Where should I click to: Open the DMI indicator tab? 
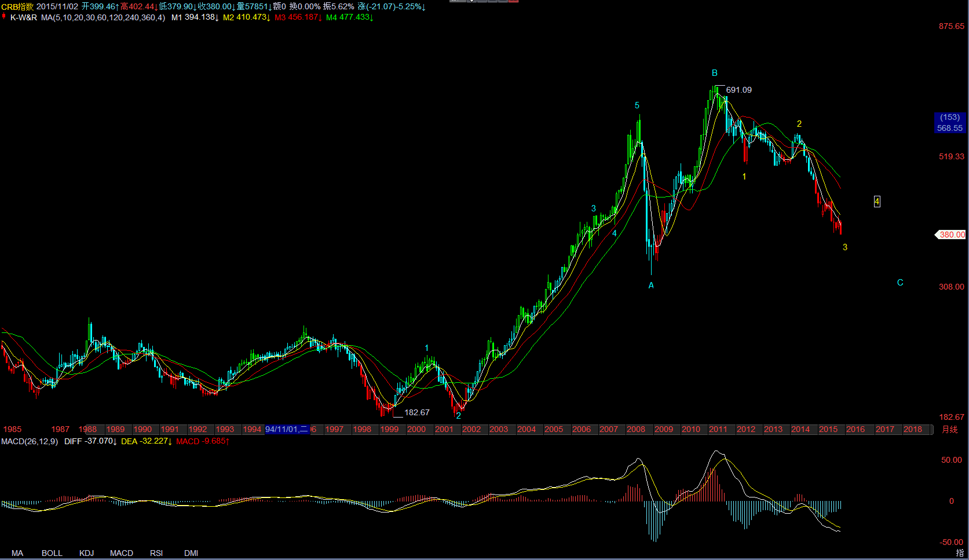[191, 553]
